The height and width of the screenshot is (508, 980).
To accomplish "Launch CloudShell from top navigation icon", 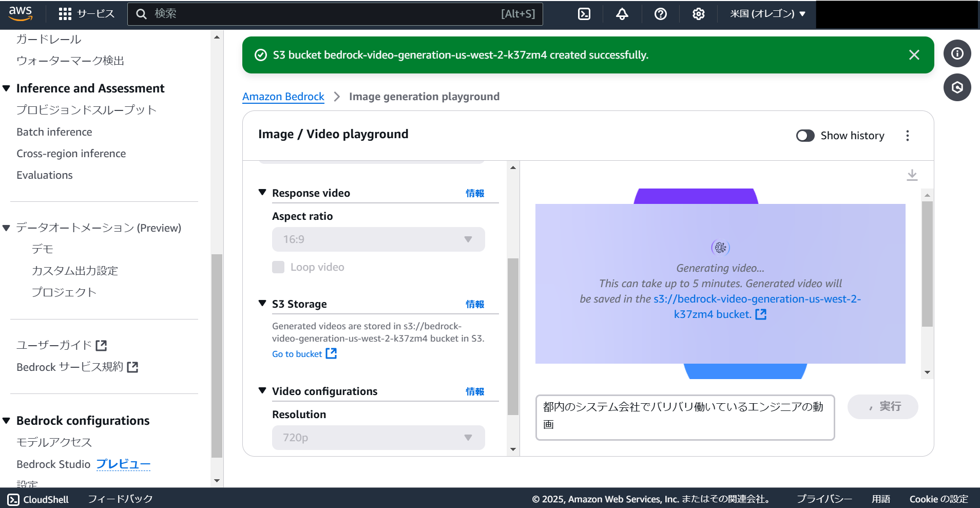I will [584, 14].
